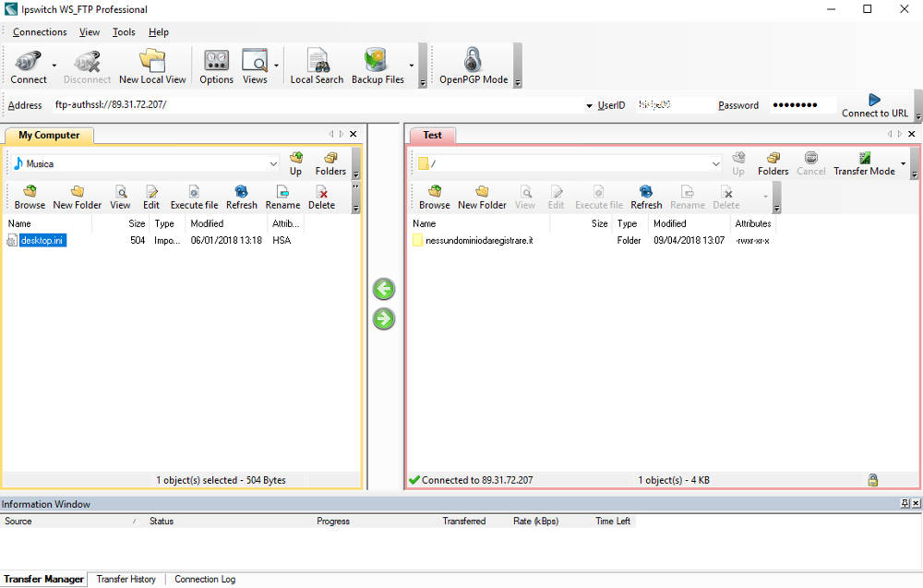Click Transfer Mode icon
Viewport: 923px width, 588px height.
864,158
